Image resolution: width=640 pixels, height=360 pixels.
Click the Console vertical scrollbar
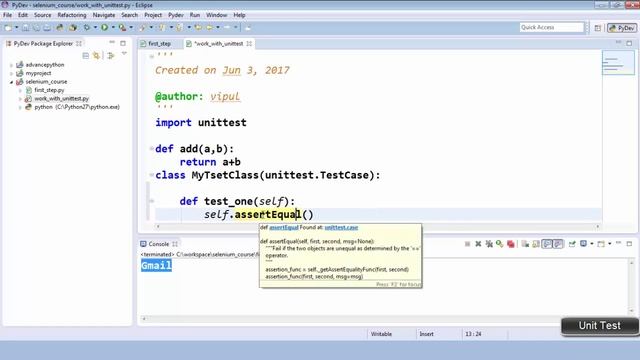pyautogui.click(x=631, y=287)
